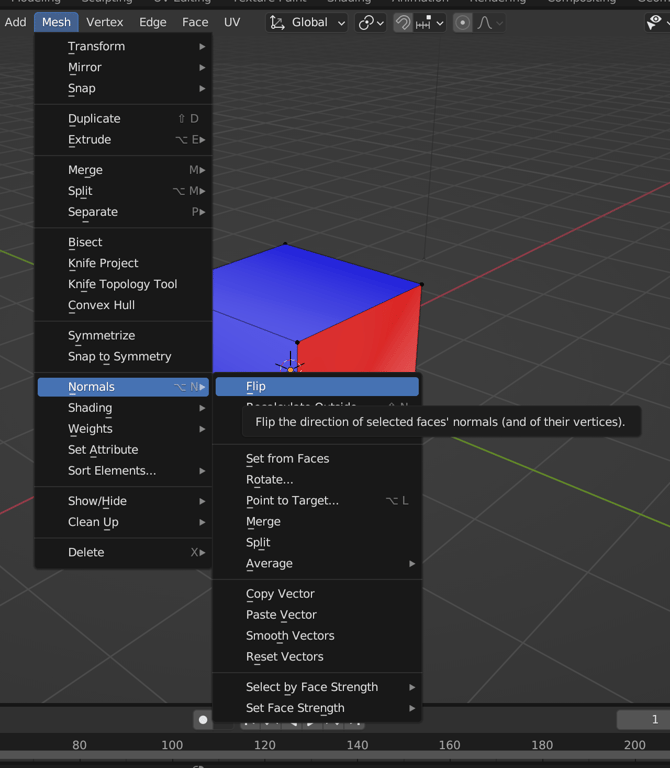Choose Merge in the Normals submenu
The image size is (670, 768).
tap(317, 522)
